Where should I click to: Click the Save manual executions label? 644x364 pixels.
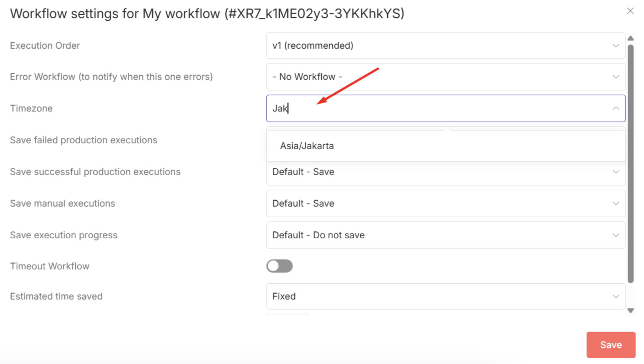tap(62, 204)
